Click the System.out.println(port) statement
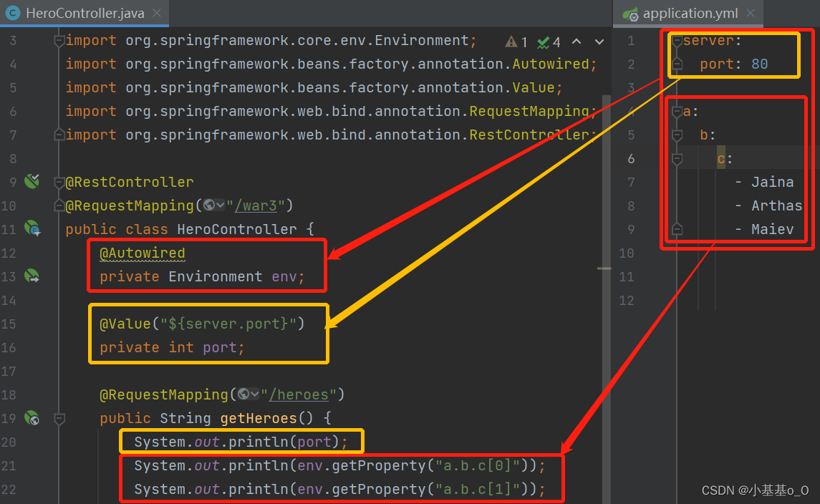 (x=241, y=442)
